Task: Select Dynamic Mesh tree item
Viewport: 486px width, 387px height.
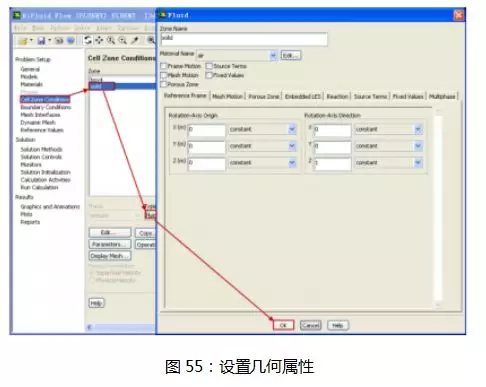Action: (38, 122)
